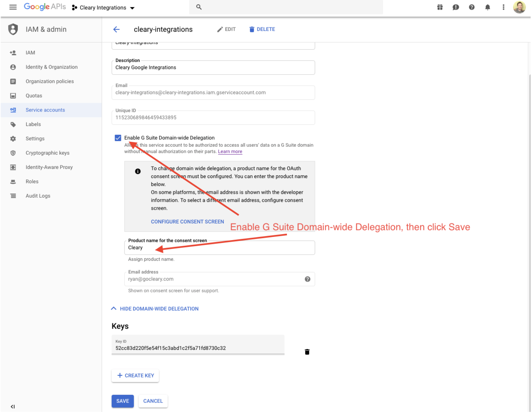Delete the key with the trash icon
This screenshot has width=532, height=414.
pyautogui.click(x=307, y=352)
